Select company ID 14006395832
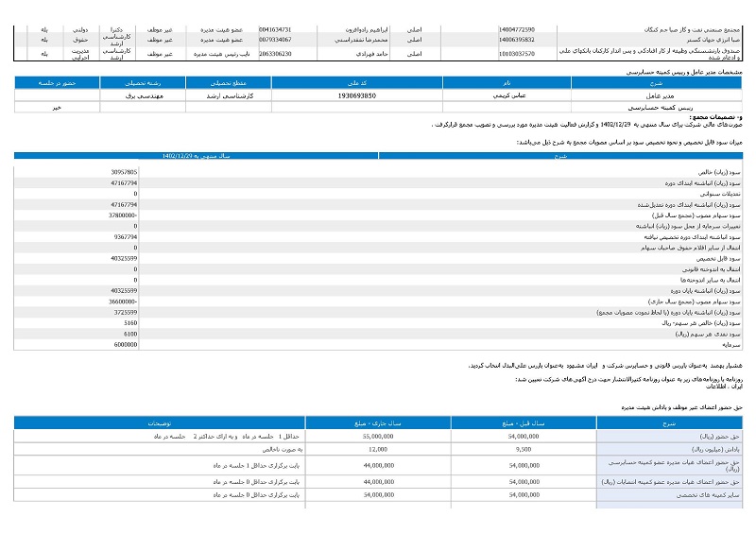Screen dimensions: 756x534 click(516, 40)
